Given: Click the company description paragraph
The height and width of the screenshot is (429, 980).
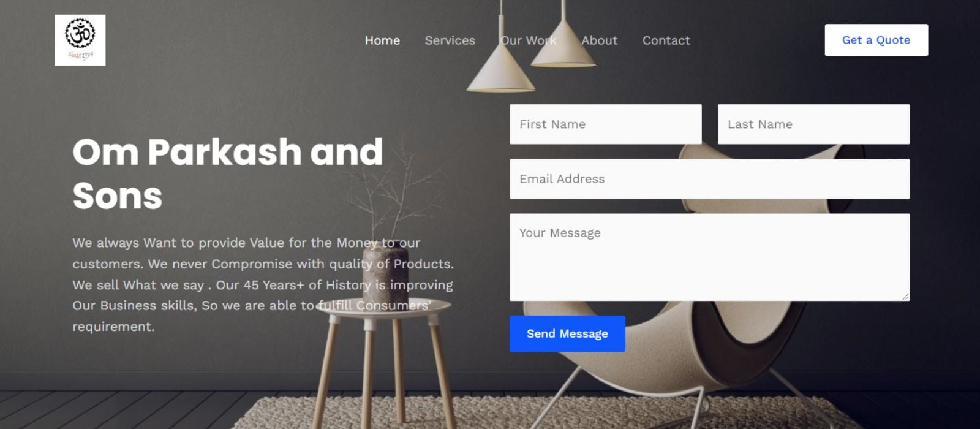Looking at the screenshot, I should (x=263, y=285).
